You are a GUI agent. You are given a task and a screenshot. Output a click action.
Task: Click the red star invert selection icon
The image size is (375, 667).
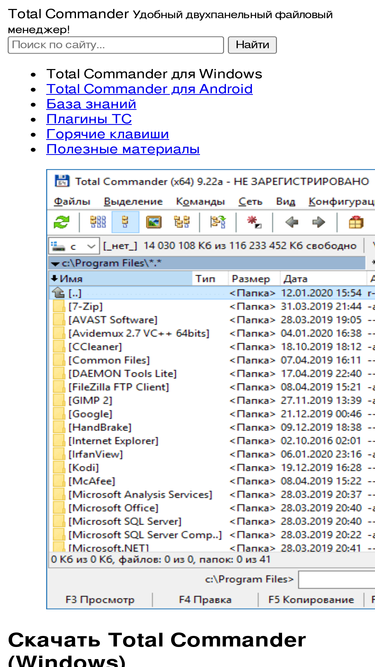tap(254, 222)
